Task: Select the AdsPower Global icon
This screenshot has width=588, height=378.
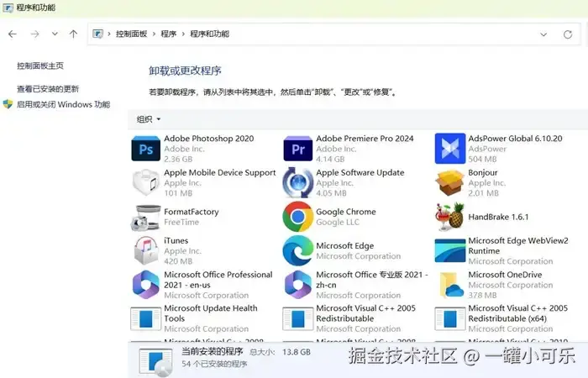Action: [x=450, y=149]
